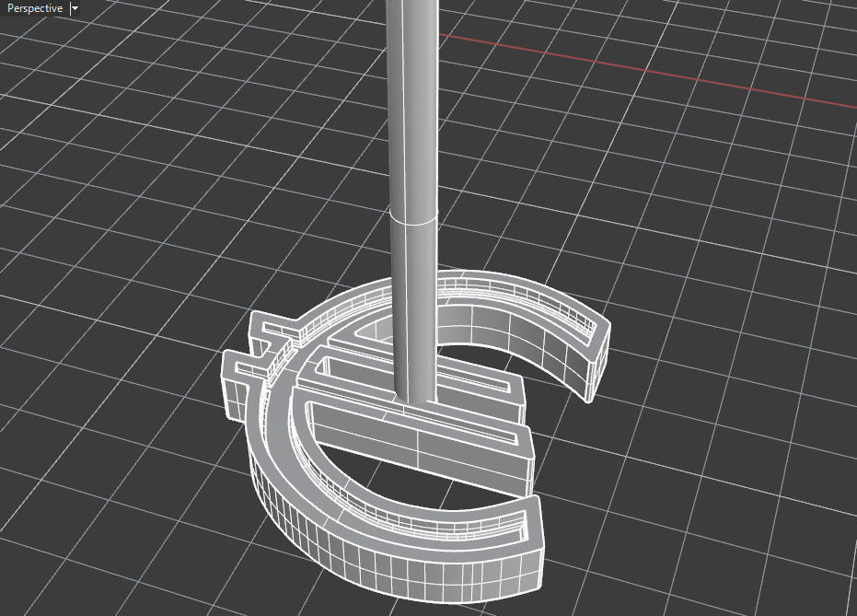The height and width of the screenshot is (616, 857).
Task: Expand the viewport dropdown arrow beside Perspective
Action: click(75, 8)
